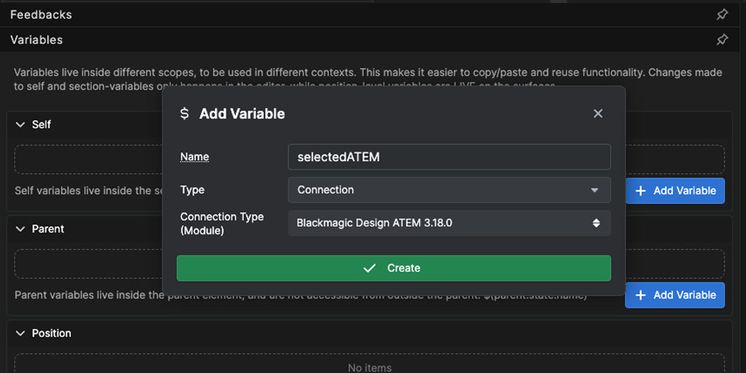Add a variable to the Self scope
Viewport: 746px width, 373px height.
[x=675, y=191]
